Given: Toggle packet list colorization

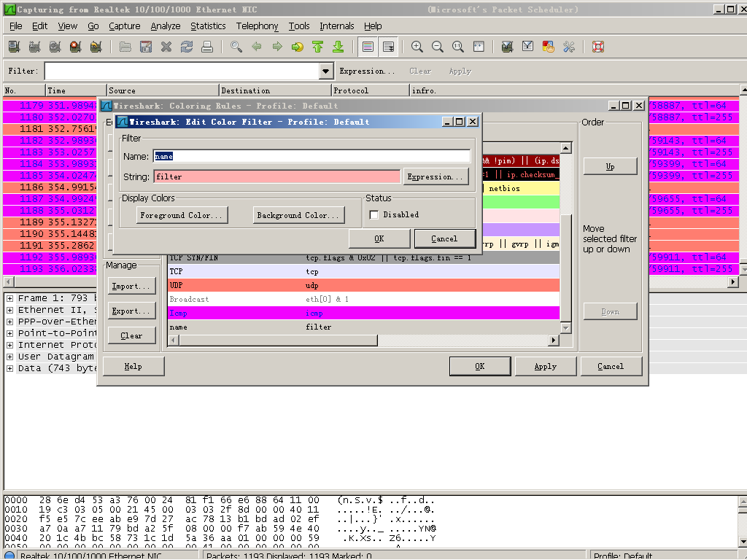Looking at the screenshot, I should (368, 47).
